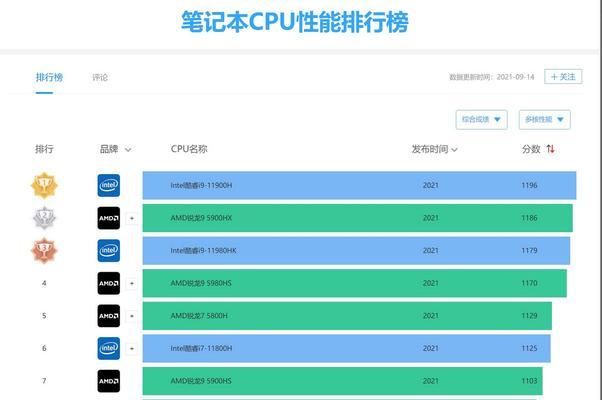The height and width of the screenshot is (400, 602).
Task: Click the Intel logo for i9-11980HK
Action: click(x=109, y=251)
